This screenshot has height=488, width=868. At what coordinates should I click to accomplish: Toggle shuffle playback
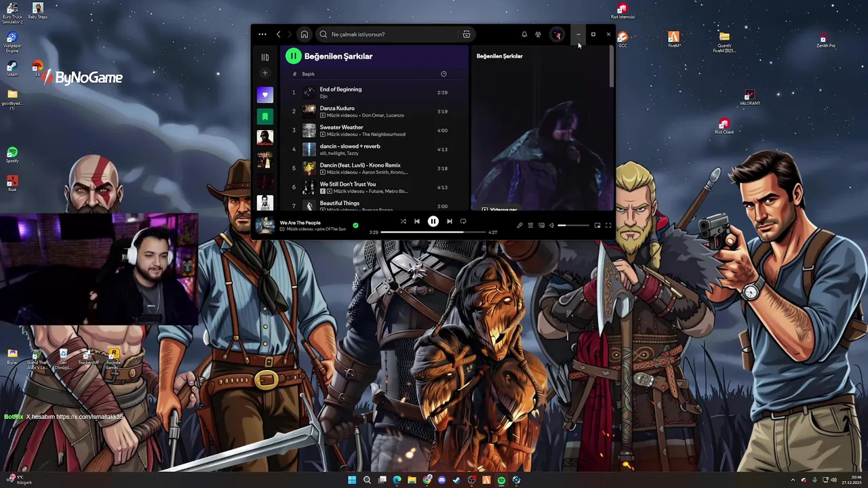coord(403,221)
